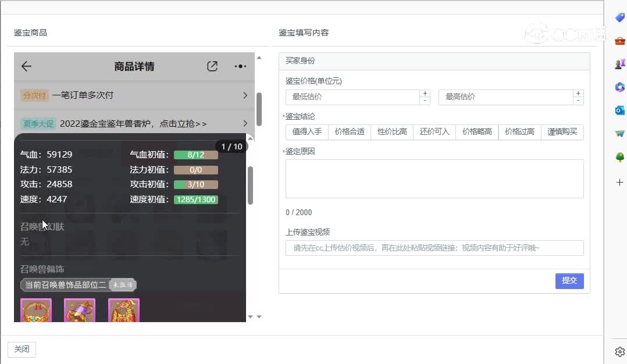Image resolution: width=627 pixels, height=364 pixels.
Task: Select the 谨慎购买 conclusion option
Action: (562, 132)
